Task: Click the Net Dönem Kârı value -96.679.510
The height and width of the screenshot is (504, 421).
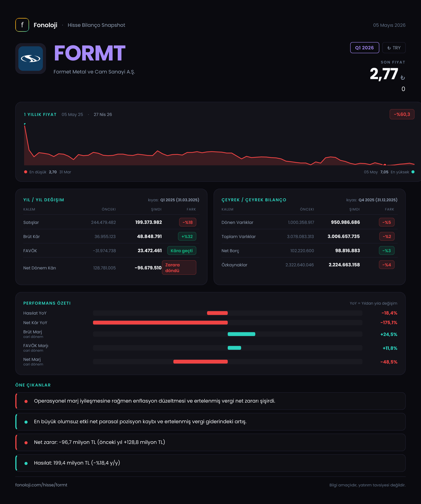Action: pyautogui.click(x=148, y=268)
